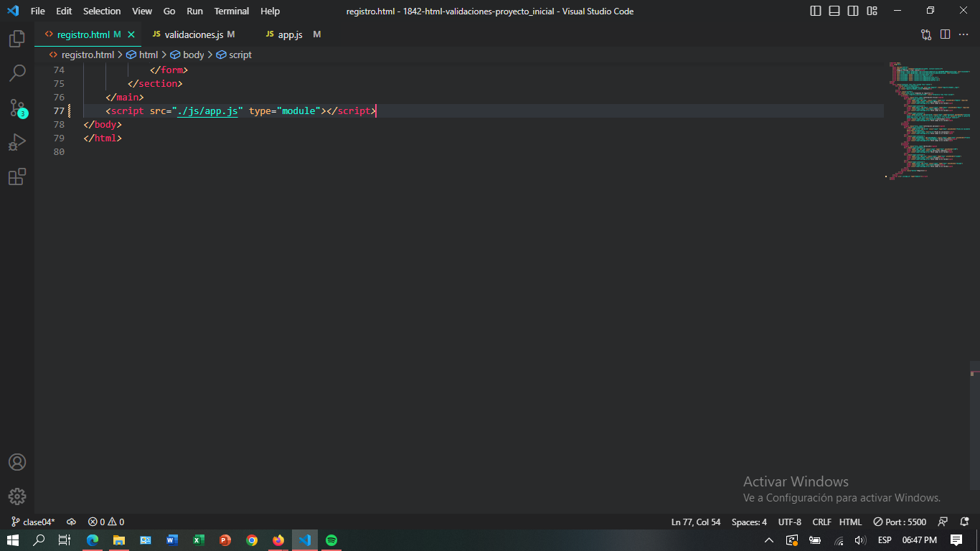Click line number 77 in the gutter
The height and width of the screenshot is (551, 980).
[x=59, y=110]
